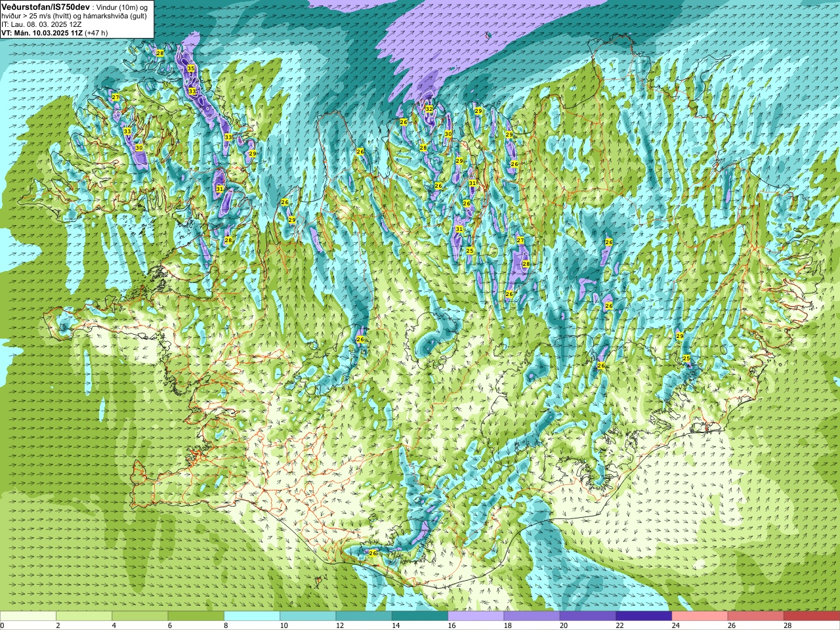Select the 8–10 m/s light cyan swatch
This screenshot has height=630, width=840.
(252, 616)
